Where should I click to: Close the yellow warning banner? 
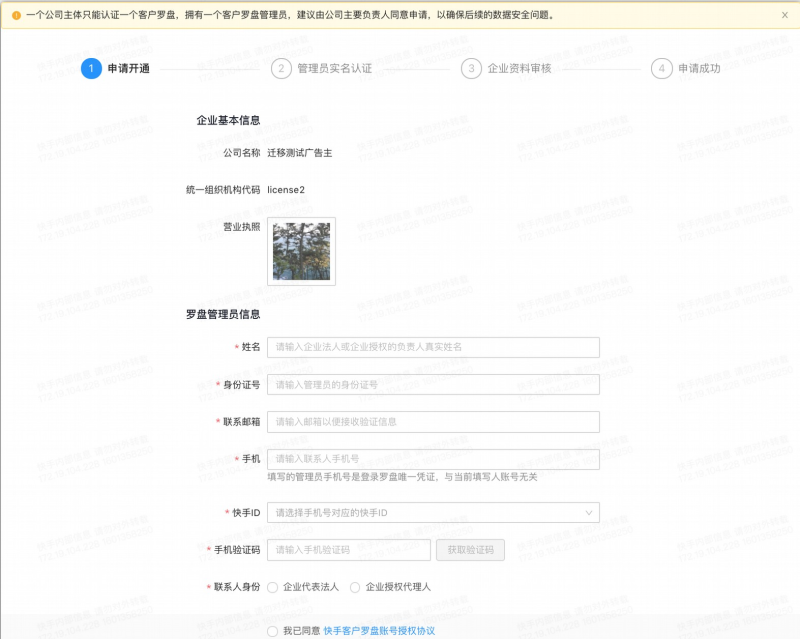coord(784,16)
